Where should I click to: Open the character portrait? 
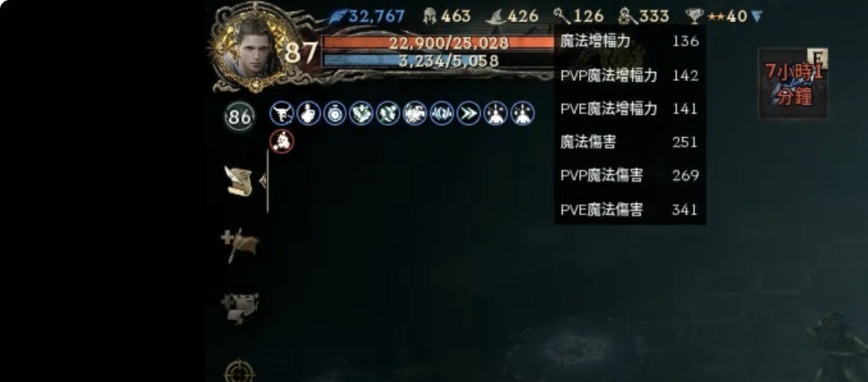(254, 48)
